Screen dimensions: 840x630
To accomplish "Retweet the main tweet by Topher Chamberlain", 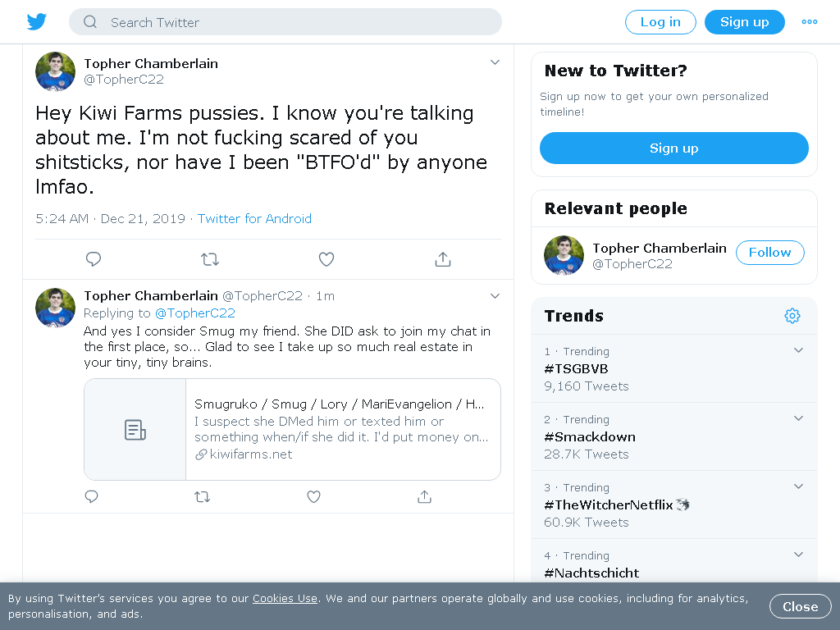I will 210,259.
